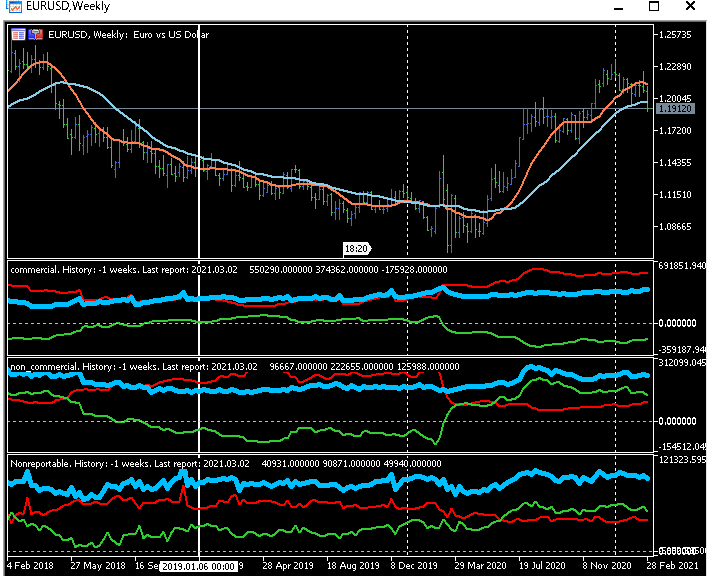Close the EURUSD,Weekly chart window
707x576 pixels.
pos(690,6)
